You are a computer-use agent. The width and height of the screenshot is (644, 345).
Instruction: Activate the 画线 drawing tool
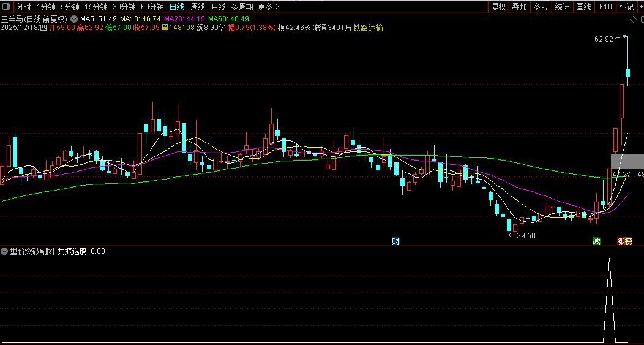pyautogui.click(x=583, y=7)
